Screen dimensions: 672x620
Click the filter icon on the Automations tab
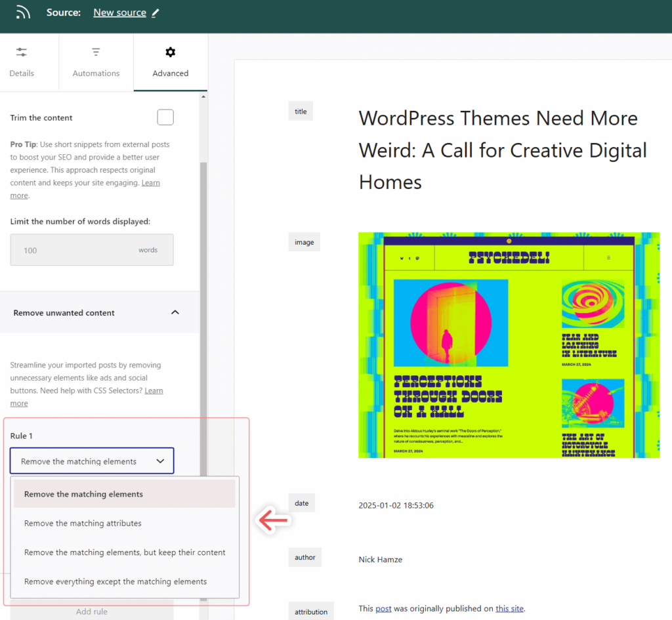[96, 52]
